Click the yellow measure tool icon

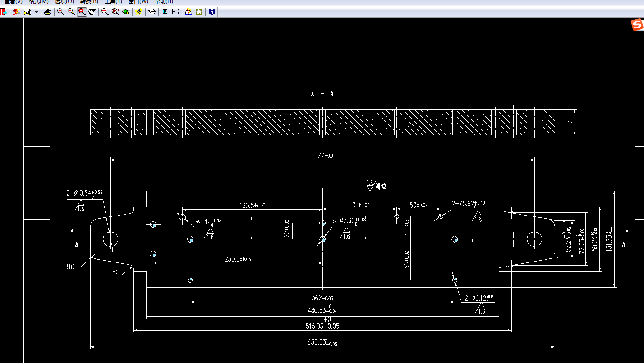(139, 12)
